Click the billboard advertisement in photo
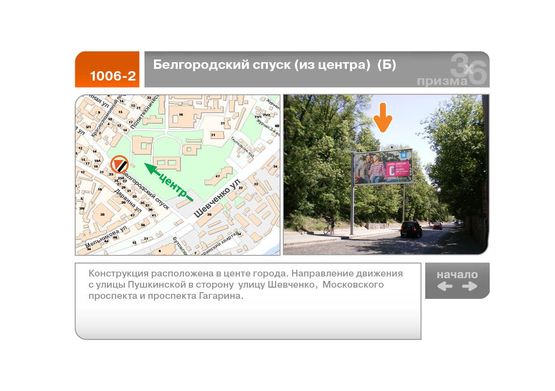555x391 pixels. click(383, 167)
